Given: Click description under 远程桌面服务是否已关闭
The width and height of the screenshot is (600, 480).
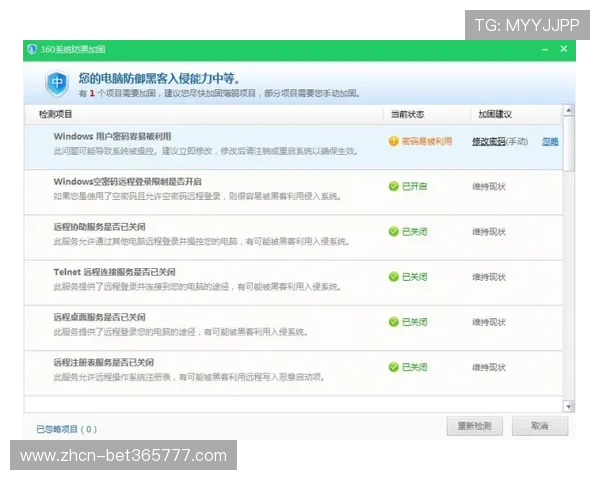Looking at the screenshot, I should point(181,332).
